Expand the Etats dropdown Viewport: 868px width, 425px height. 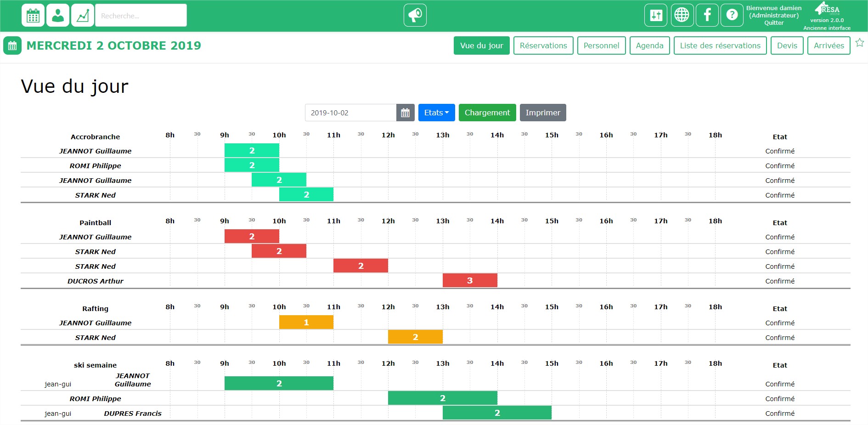point(436,113)
